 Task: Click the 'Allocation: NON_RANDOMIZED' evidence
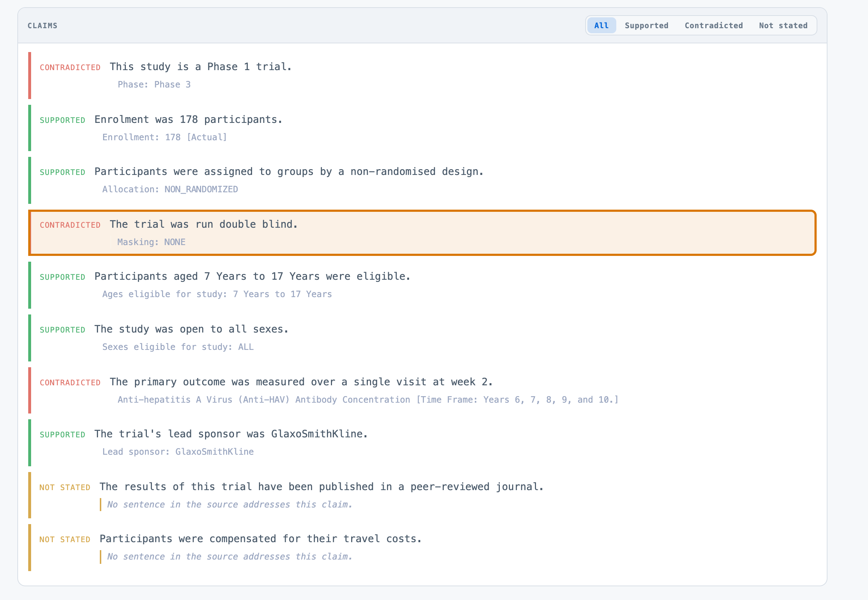(170, 189)
